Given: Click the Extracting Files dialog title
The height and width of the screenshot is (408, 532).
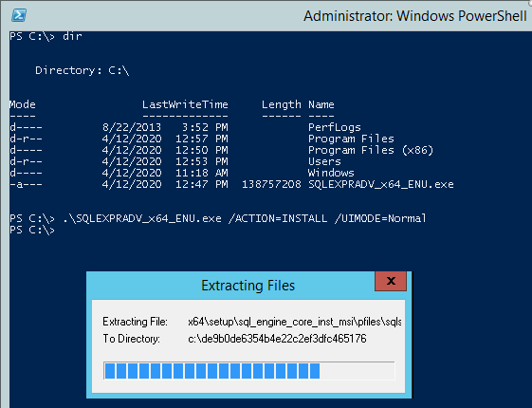Looking at the screenshot, I should click(248, 286).
